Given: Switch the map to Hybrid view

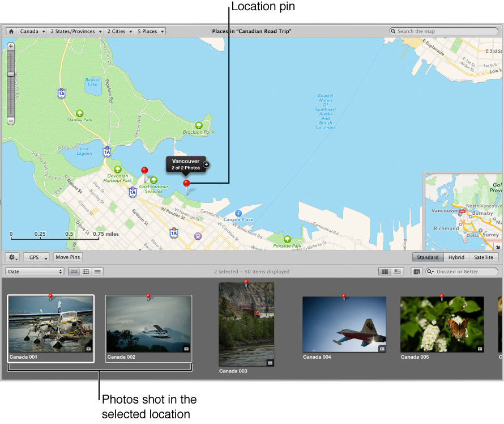Looking at the screenshot, I should pyautogui.click(x=456, y=257).
